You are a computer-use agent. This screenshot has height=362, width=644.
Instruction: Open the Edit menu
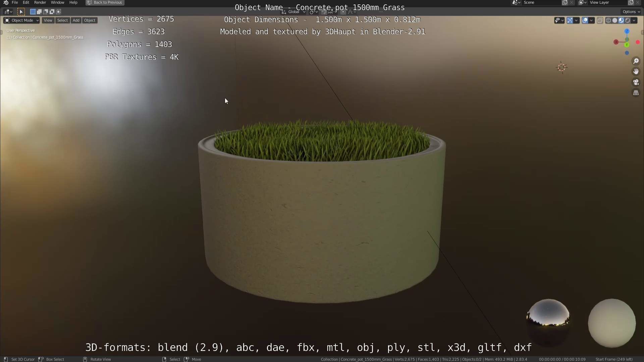(26, 2)
